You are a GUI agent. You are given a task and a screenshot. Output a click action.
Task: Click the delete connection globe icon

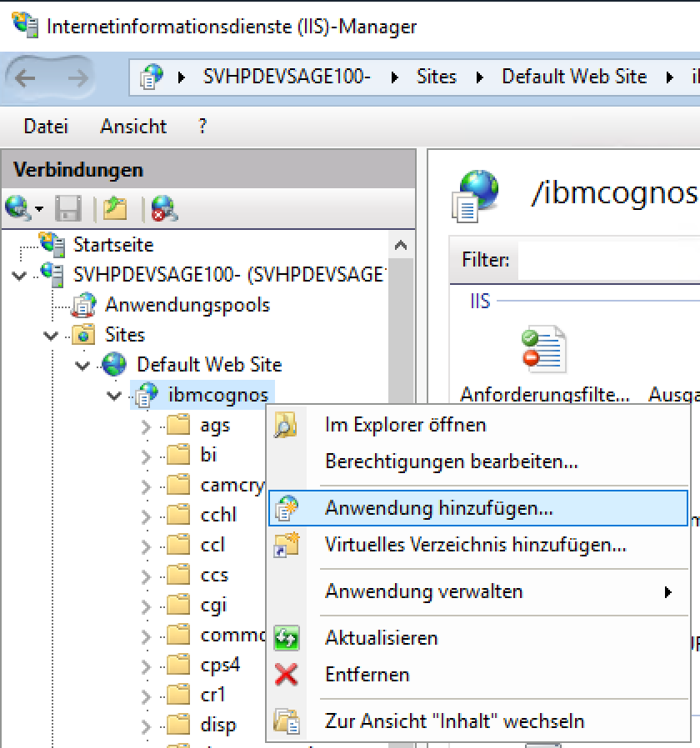tap(162, 207)
